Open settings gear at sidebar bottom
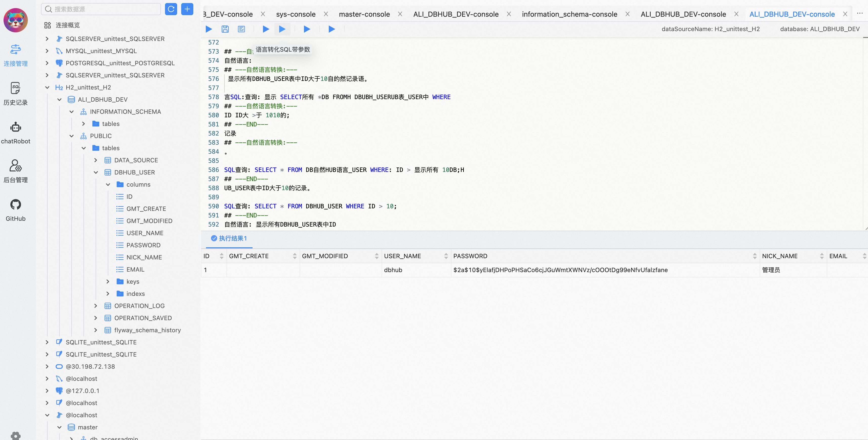 pyautogui.click(x=15, y=436)
